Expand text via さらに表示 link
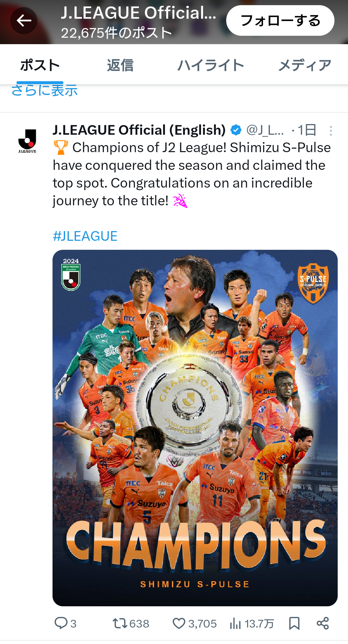The width and height of the screenshot is (348, 644). pos(44,90)
